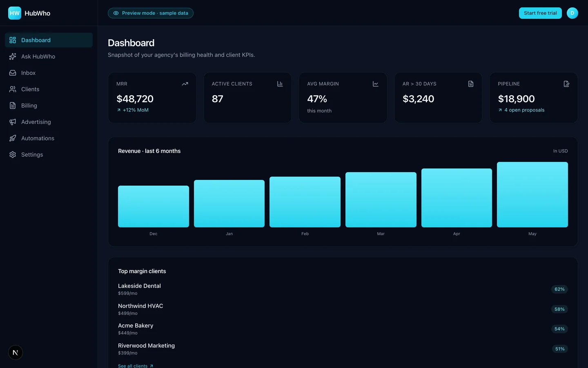588x368 pixels.
Task: Select the Dec revenue bar
Action: [x=154, y=206]
